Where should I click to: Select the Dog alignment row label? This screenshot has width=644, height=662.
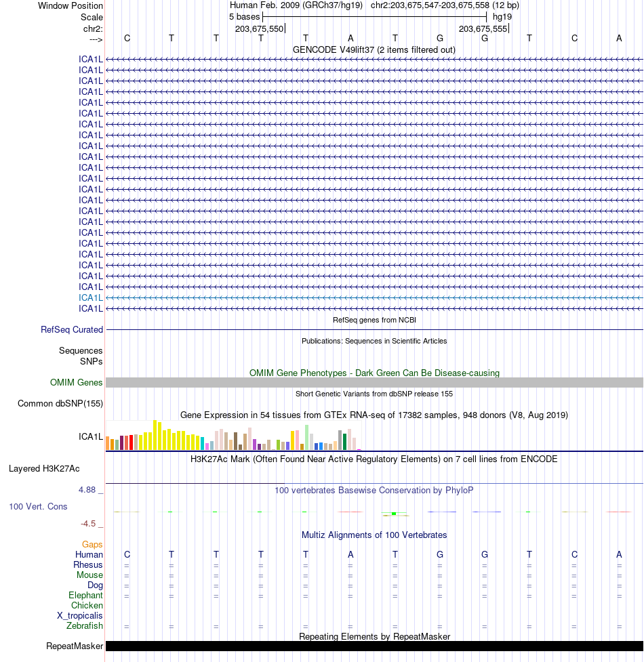[x=95, y=585]
